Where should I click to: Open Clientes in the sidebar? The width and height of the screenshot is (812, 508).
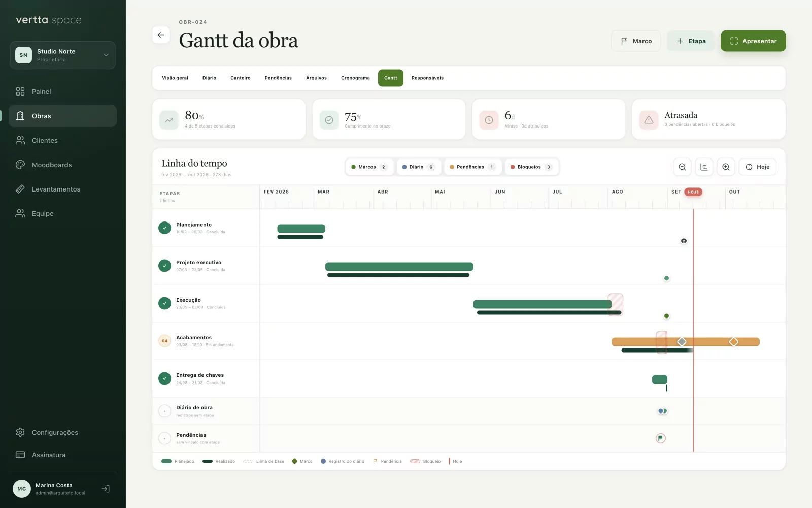tap(63, 140)
